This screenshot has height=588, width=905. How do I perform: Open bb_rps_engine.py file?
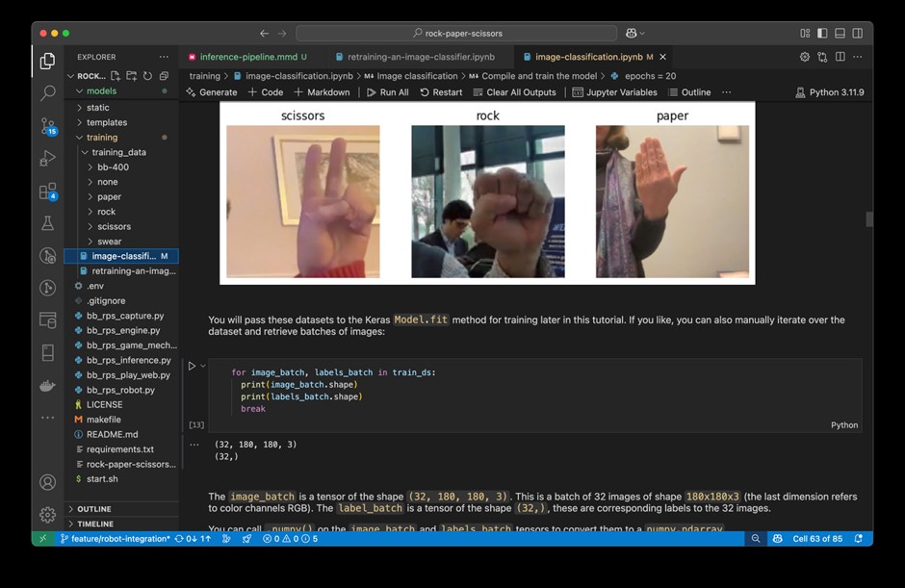click(123, 331)
